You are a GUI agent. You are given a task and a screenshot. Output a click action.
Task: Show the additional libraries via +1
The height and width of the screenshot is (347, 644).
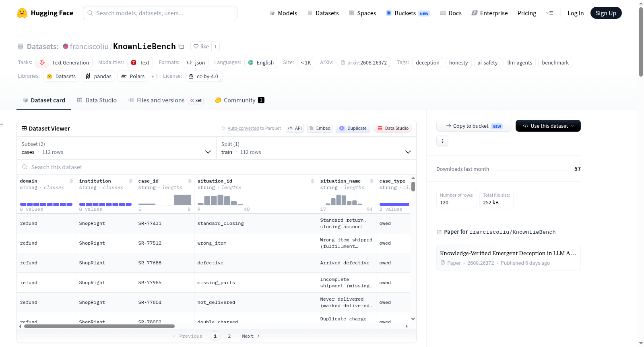tap(155, 76)
